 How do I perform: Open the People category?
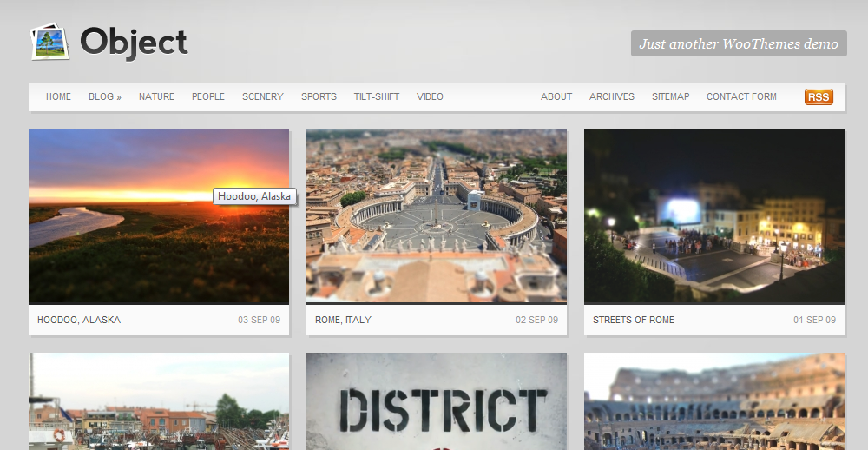[208, 96]
